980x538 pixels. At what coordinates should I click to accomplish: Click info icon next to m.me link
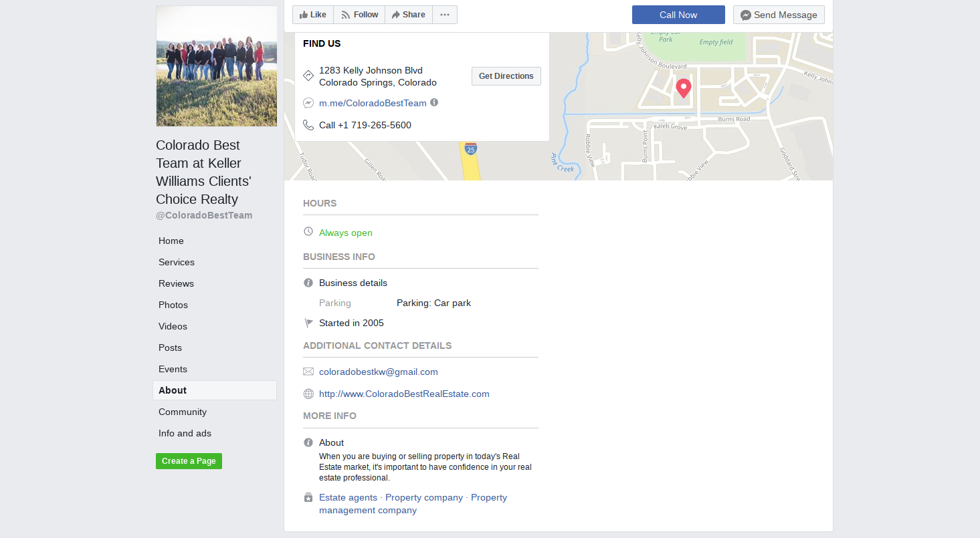(x=434, y=102)
